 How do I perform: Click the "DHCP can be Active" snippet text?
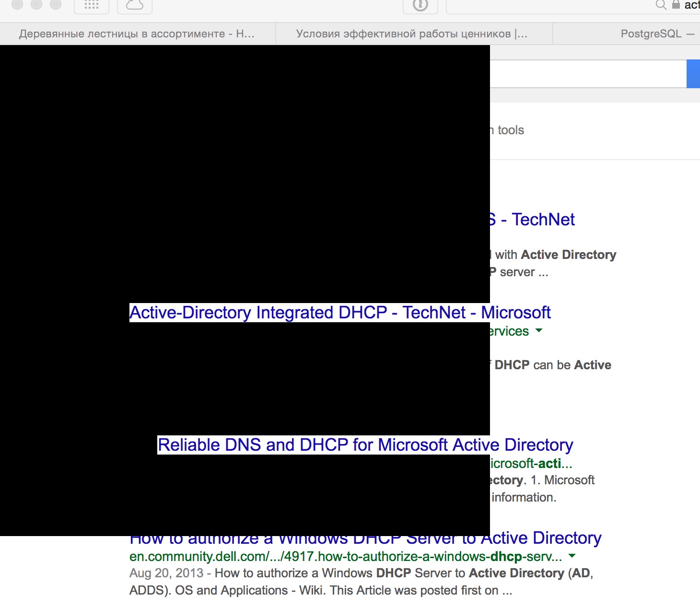pos(553,365)
